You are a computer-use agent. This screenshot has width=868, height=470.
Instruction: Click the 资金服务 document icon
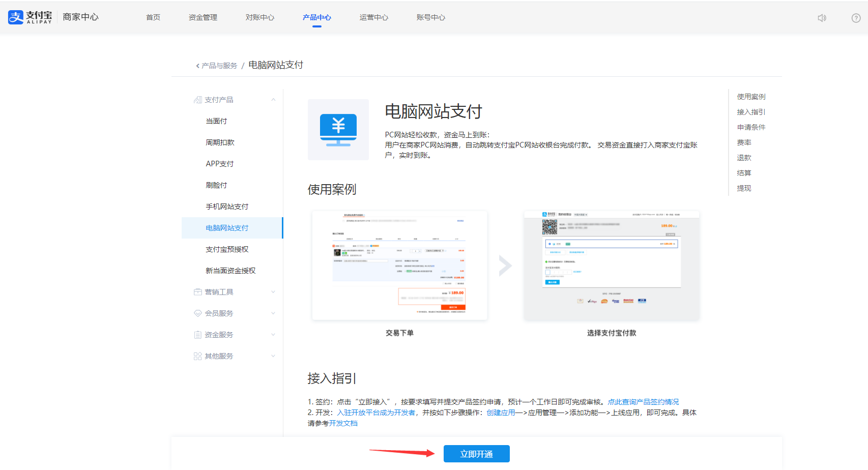[198, 335]
